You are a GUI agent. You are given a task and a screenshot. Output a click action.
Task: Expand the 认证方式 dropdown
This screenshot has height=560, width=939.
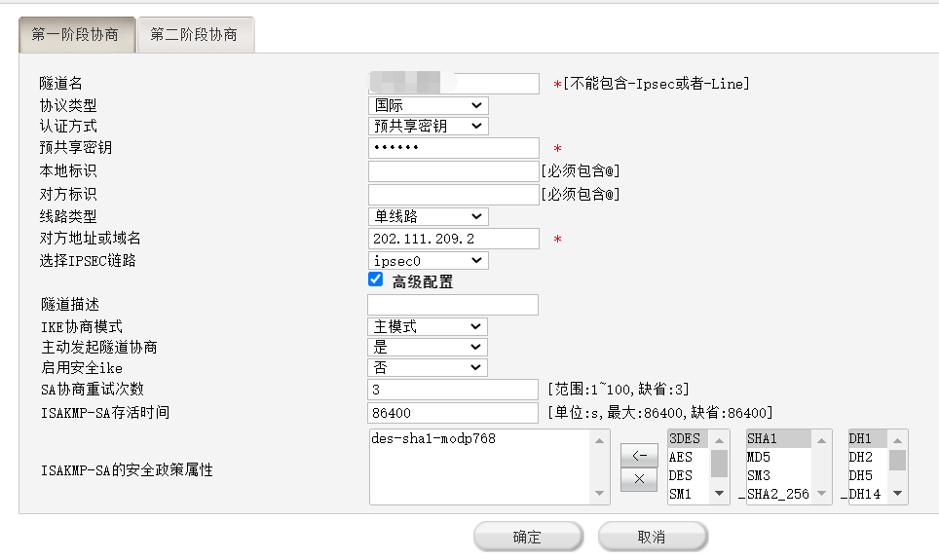(x=429, y=126)
